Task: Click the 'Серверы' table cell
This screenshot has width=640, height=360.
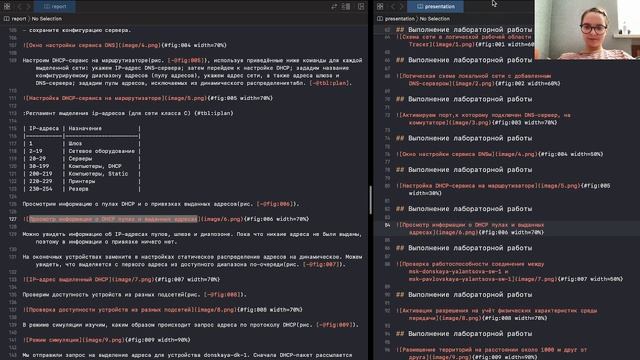Action: tap(80, 159)
